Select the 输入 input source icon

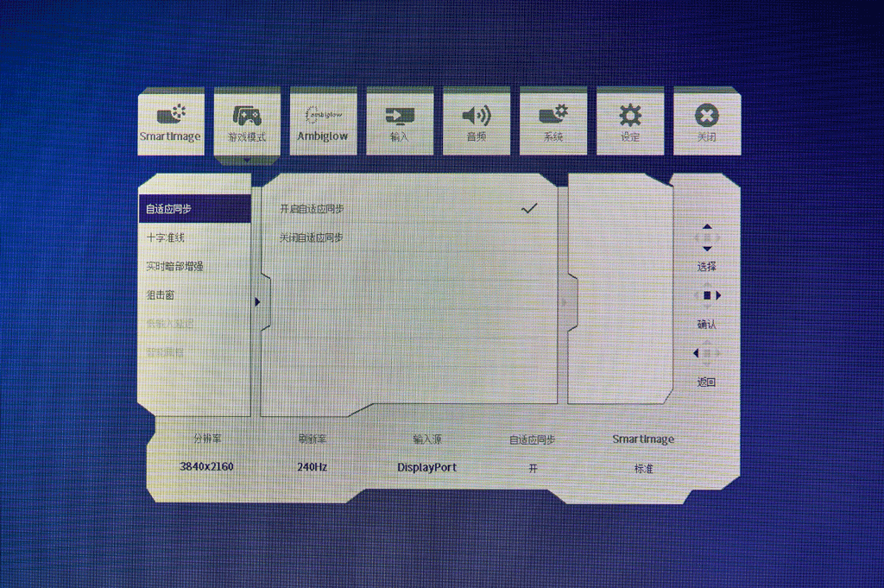click(x=400, y=117)
